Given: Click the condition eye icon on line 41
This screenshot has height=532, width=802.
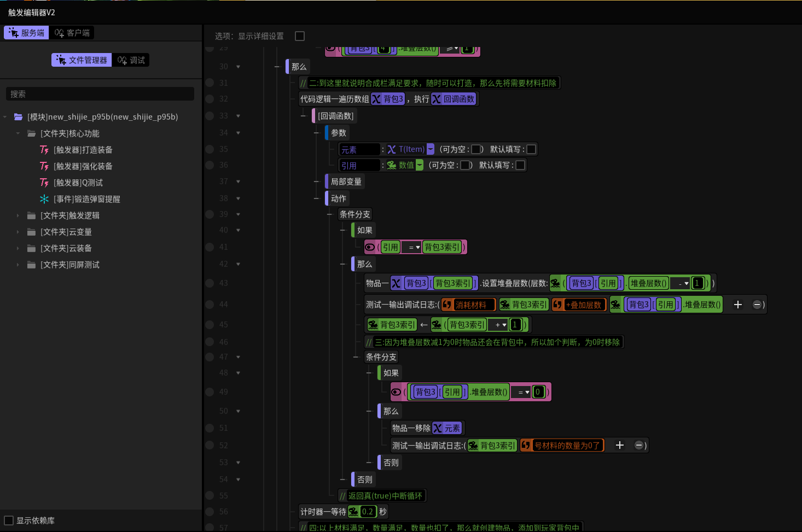Looking at the screenshot, I should (370, 247).
